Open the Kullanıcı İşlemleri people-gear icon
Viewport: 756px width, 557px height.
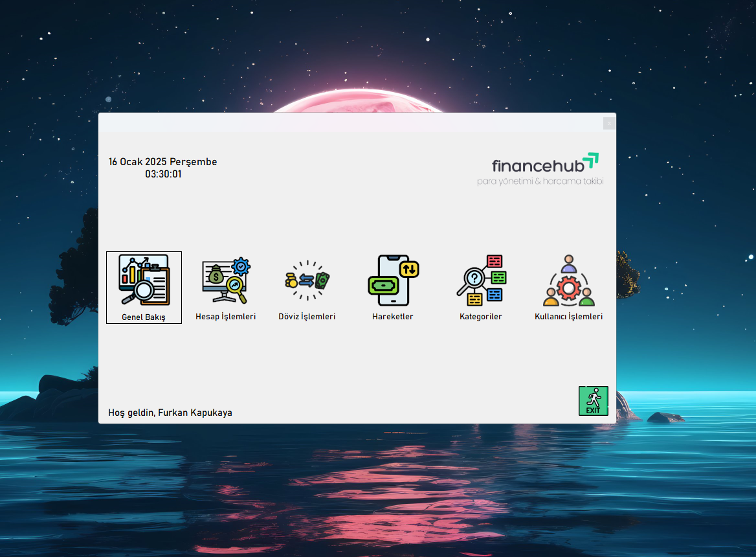tap(568, 280)
